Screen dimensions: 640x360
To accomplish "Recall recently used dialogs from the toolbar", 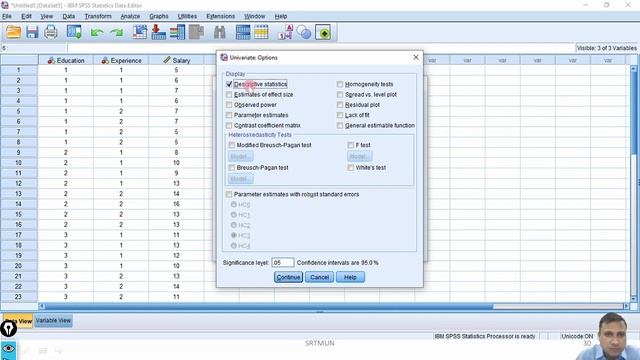I will pos(74,32).
